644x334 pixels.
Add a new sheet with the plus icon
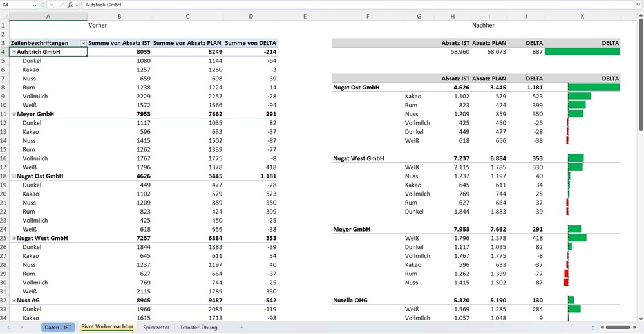241,328
